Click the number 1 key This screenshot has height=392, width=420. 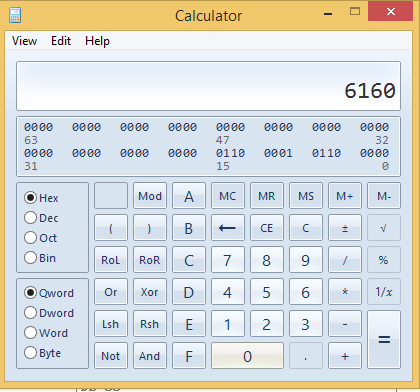[x=228, y=324]
